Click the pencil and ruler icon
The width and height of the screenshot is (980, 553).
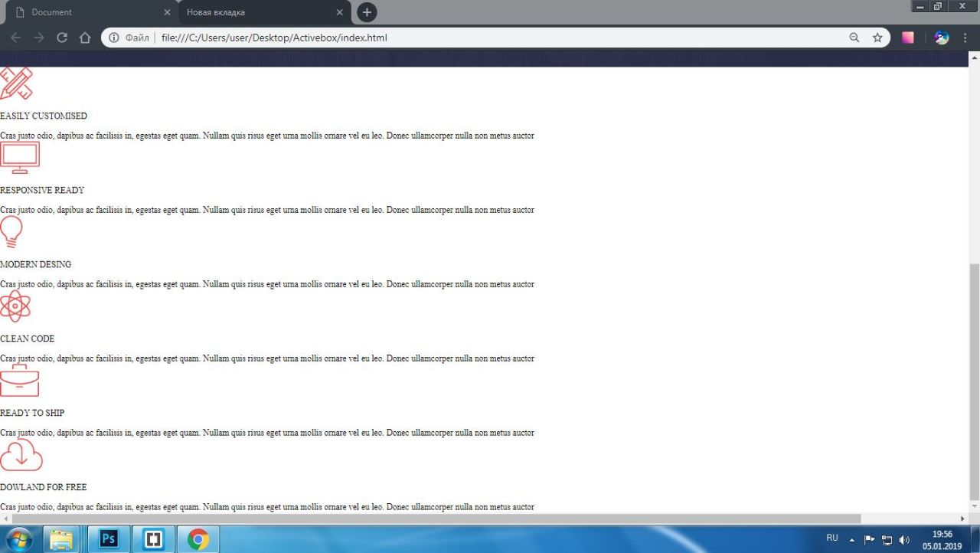16,83
